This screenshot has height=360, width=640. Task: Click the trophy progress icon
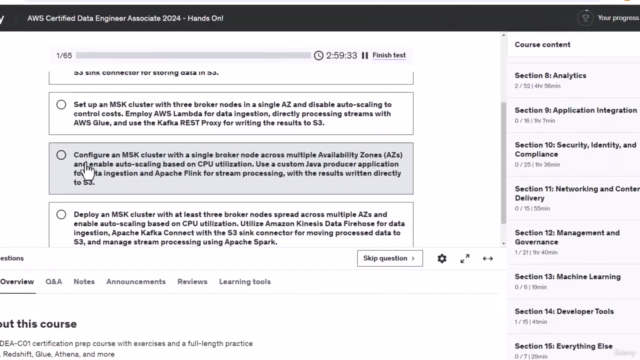[x=585, y=18]
